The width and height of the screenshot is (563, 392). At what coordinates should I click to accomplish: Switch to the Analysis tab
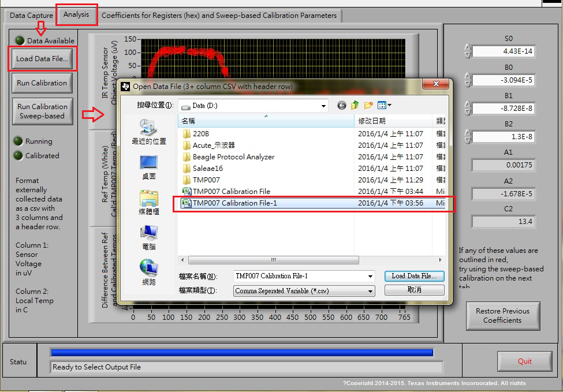tap(76, 14)
